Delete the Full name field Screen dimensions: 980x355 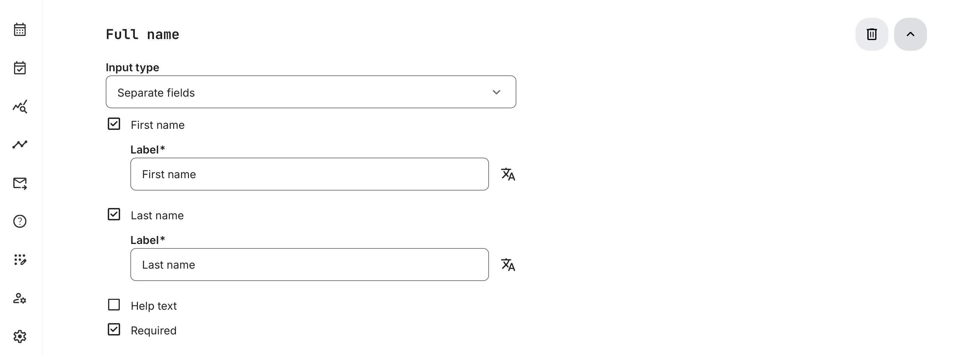[x=872, y=34]
